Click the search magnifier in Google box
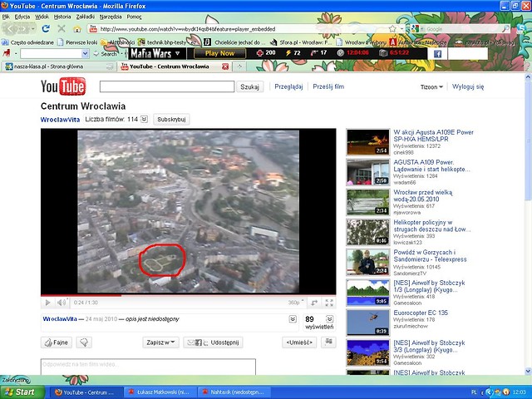This screenshot has height=399, width=532. point(505,29)
